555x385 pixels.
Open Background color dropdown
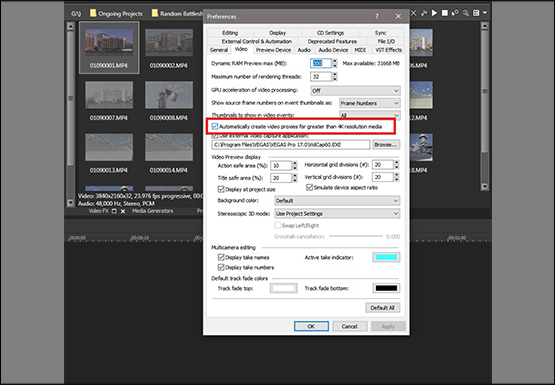337,201
